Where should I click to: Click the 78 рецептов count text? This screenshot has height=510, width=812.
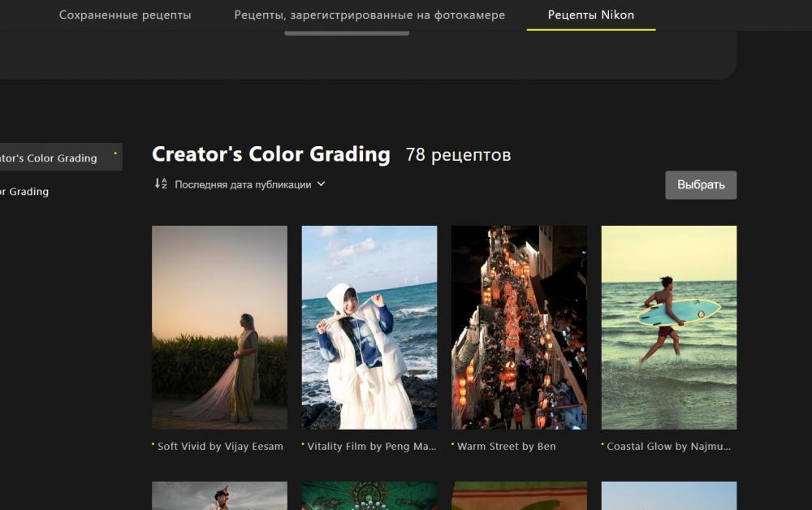[458, 155]
